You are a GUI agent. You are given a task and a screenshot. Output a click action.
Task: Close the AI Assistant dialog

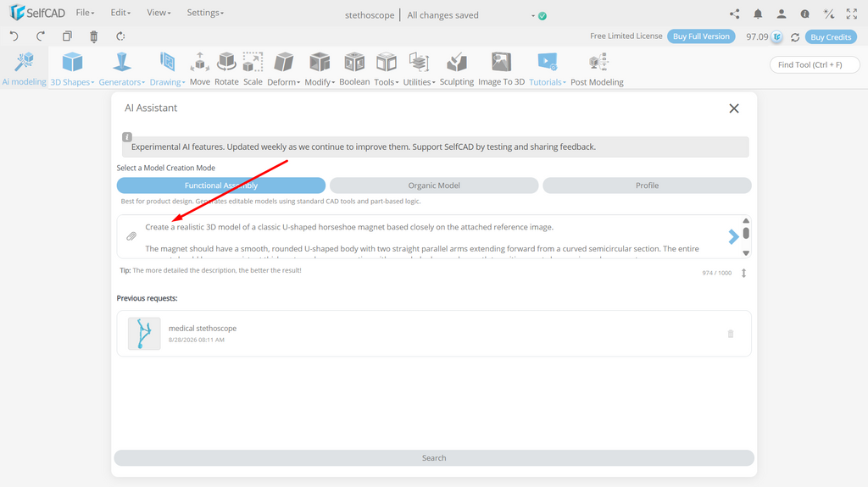[x=734, y=108]
